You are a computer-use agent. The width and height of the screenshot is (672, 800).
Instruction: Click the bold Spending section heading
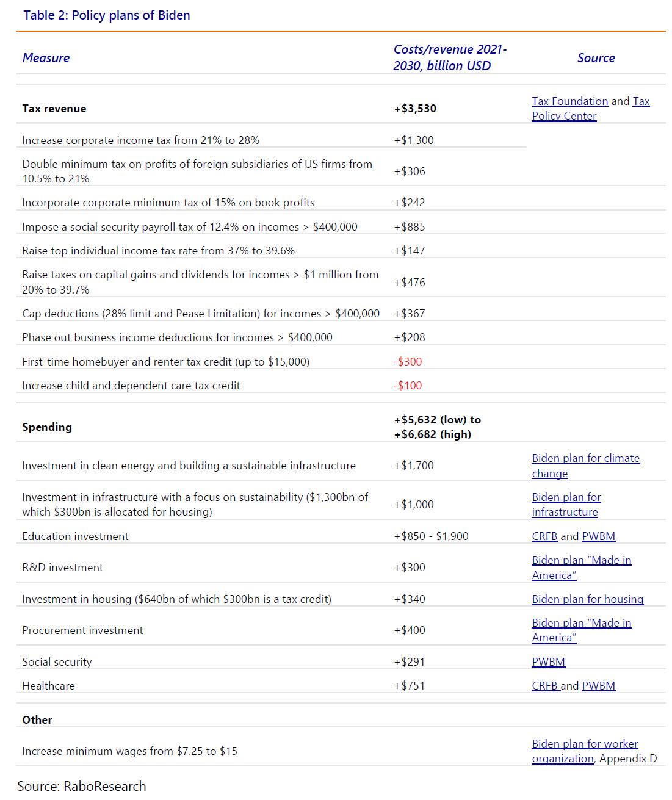pyautogui.click(x=47, y=427)
